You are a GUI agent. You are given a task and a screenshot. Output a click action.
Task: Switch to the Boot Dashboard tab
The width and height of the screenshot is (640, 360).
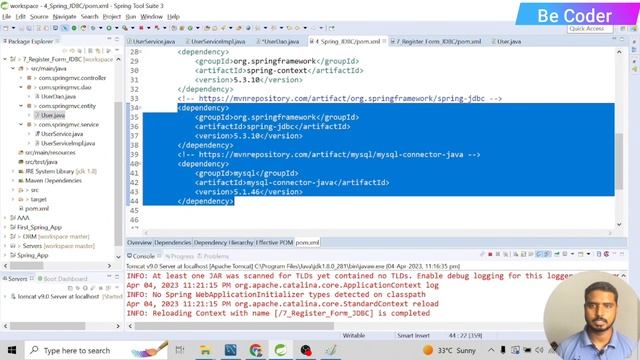tap(62, 279)
